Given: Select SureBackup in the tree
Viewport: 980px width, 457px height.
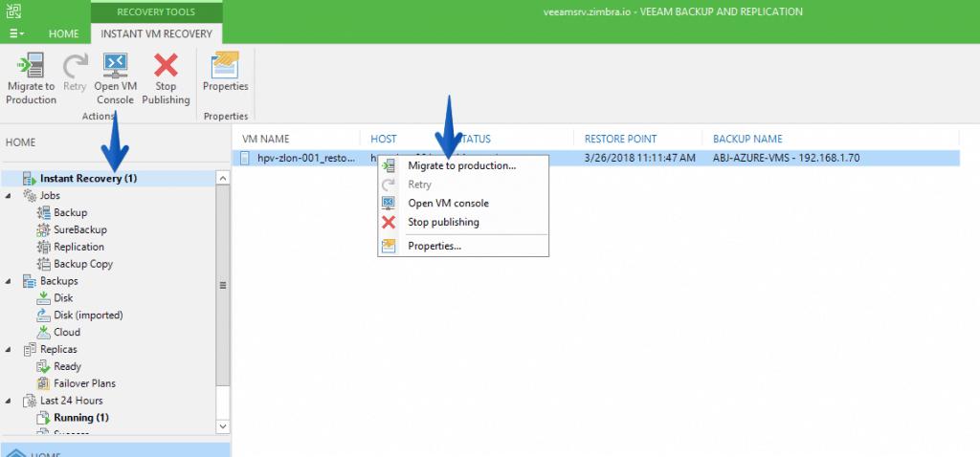Looking at the screenshot, I should pos(80,229).
